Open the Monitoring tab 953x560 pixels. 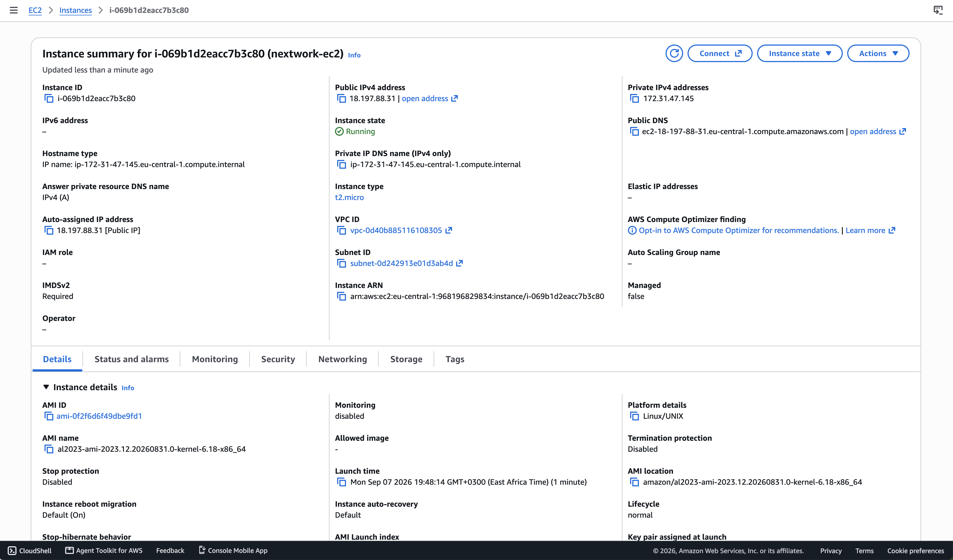click(215, 359)
